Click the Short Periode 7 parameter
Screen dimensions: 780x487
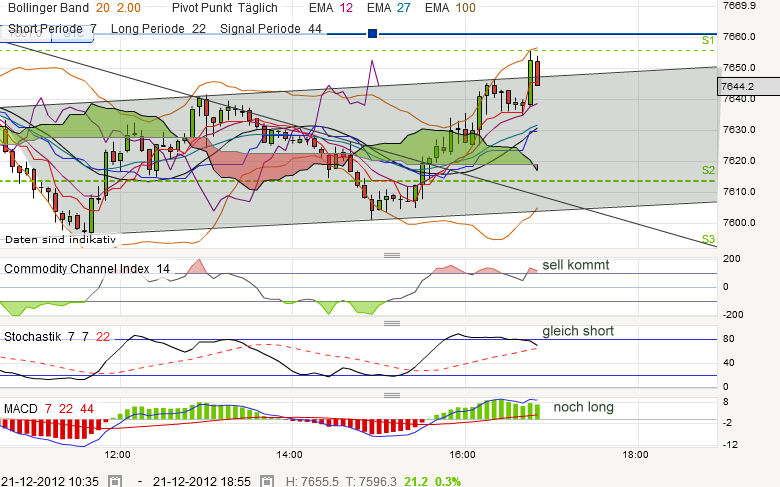[52, 29]
